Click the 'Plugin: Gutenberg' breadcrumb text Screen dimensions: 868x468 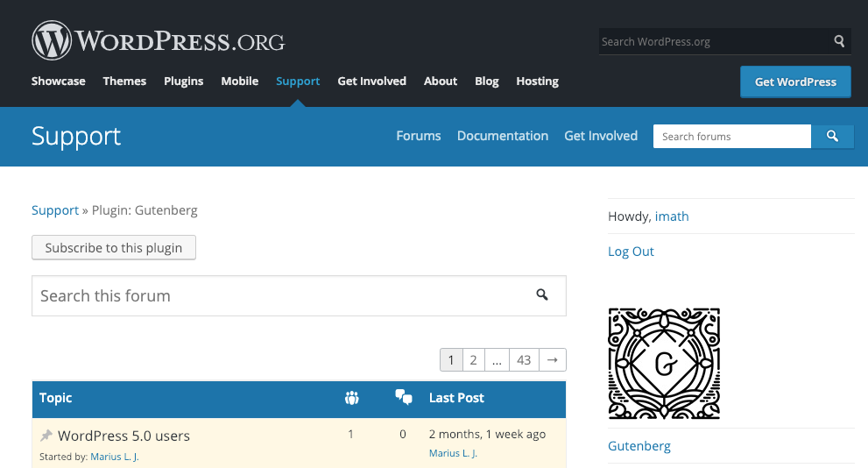coord(145,210)
